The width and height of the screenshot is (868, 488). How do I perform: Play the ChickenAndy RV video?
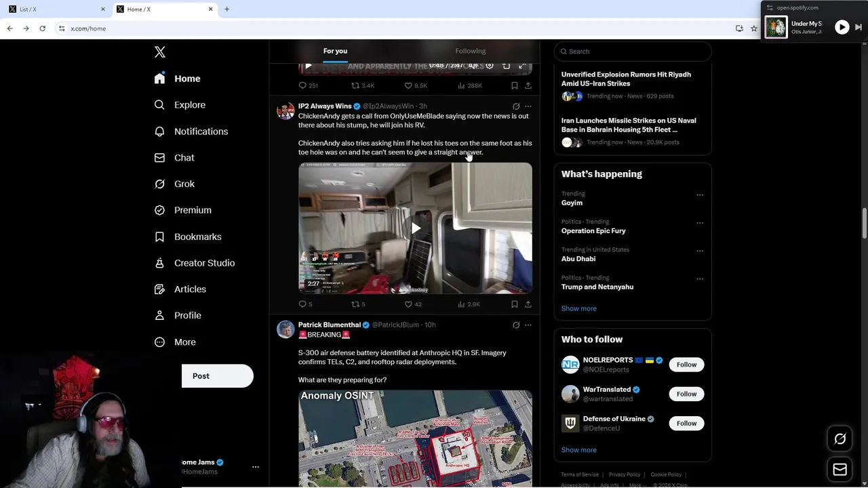click(x=415, y=228)
